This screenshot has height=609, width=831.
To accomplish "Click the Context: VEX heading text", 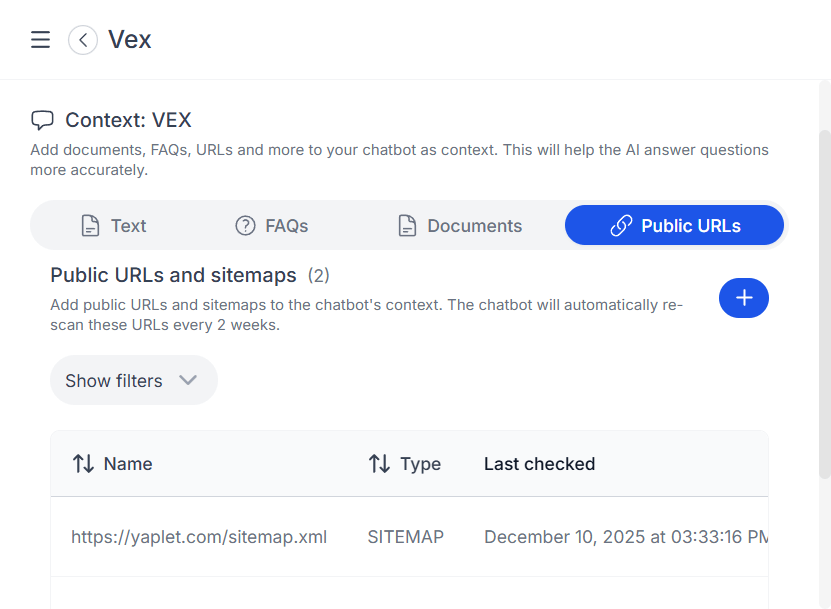I will coord(128,121).
